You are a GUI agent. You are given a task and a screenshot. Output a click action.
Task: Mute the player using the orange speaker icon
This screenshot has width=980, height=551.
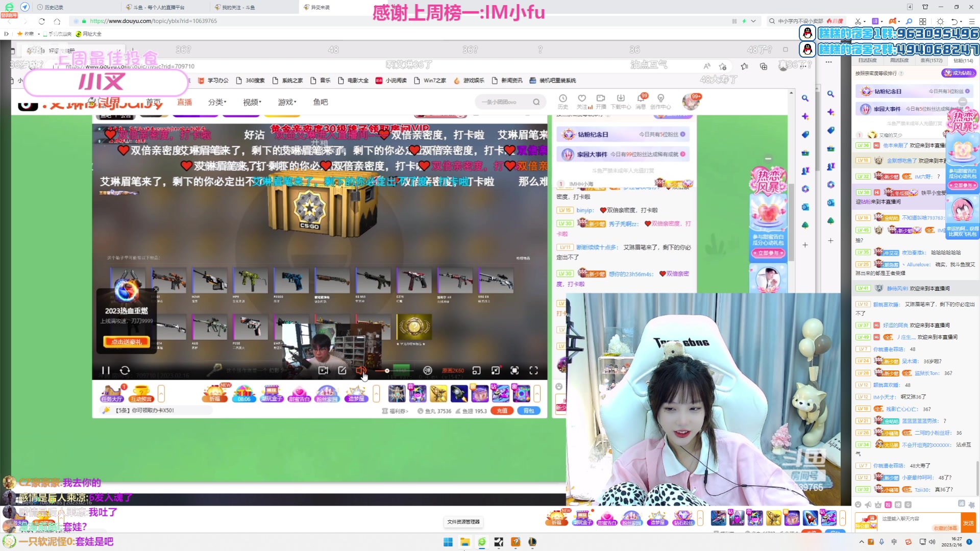pyautogui.click(x=361, y=370)
